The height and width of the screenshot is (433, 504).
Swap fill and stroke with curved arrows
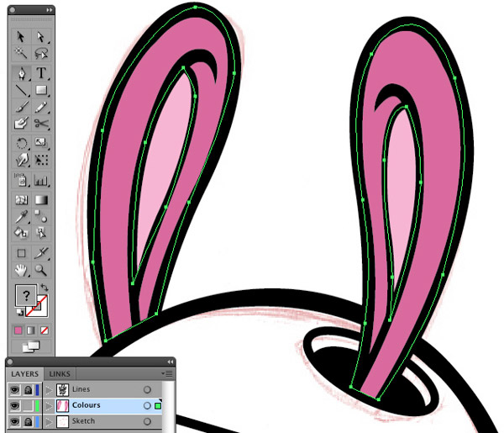click(45, 288)
